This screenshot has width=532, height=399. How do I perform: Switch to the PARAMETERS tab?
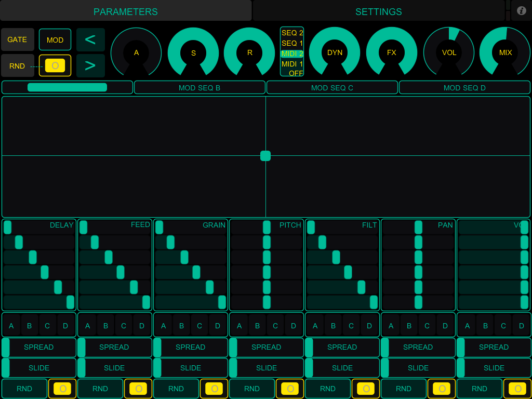(126, 10)
